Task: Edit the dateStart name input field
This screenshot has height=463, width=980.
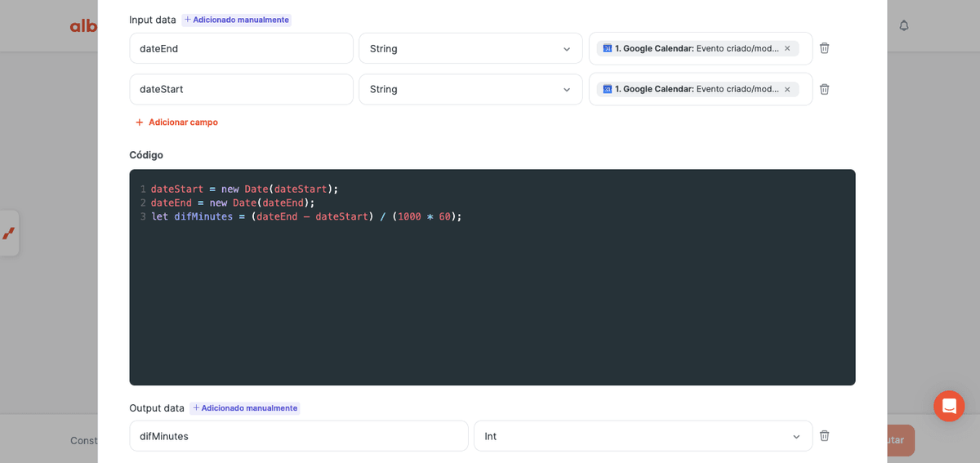Action: (x=241, y=89)
